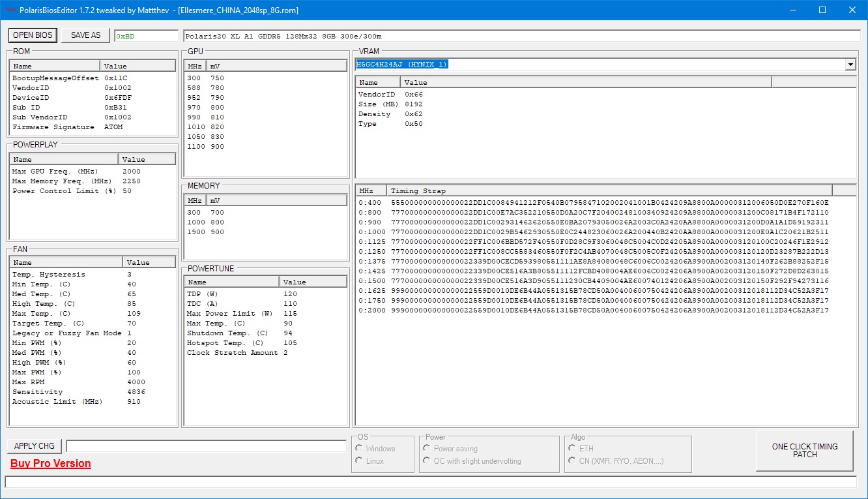Select the Hotspot Temp. (C) row

(x=266, y=343)
